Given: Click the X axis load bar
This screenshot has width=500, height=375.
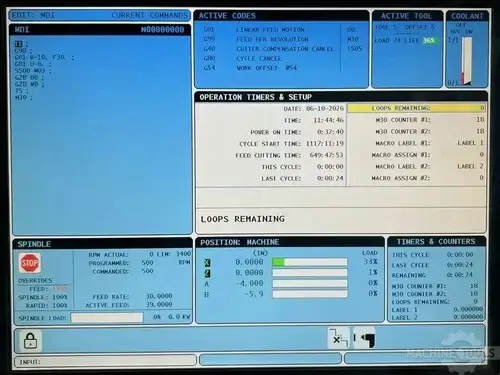Looking at the screenshot, I should [310, 262].
